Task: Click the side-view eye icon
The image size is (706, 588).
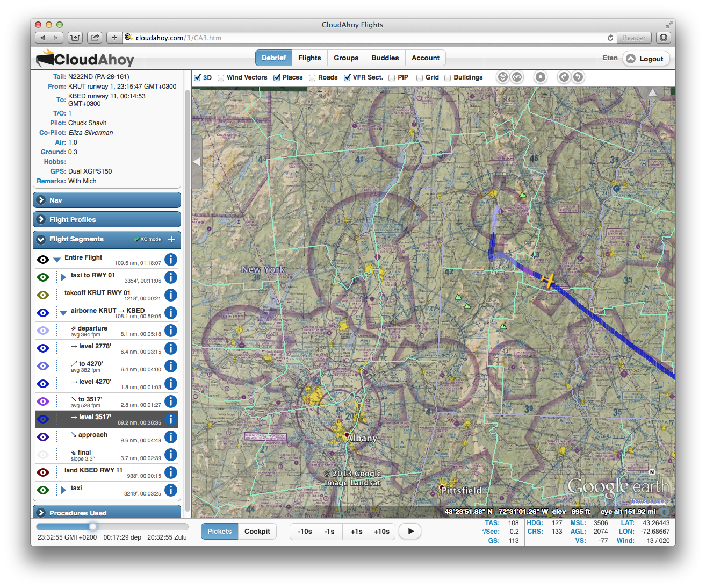Action: (516, 77)
